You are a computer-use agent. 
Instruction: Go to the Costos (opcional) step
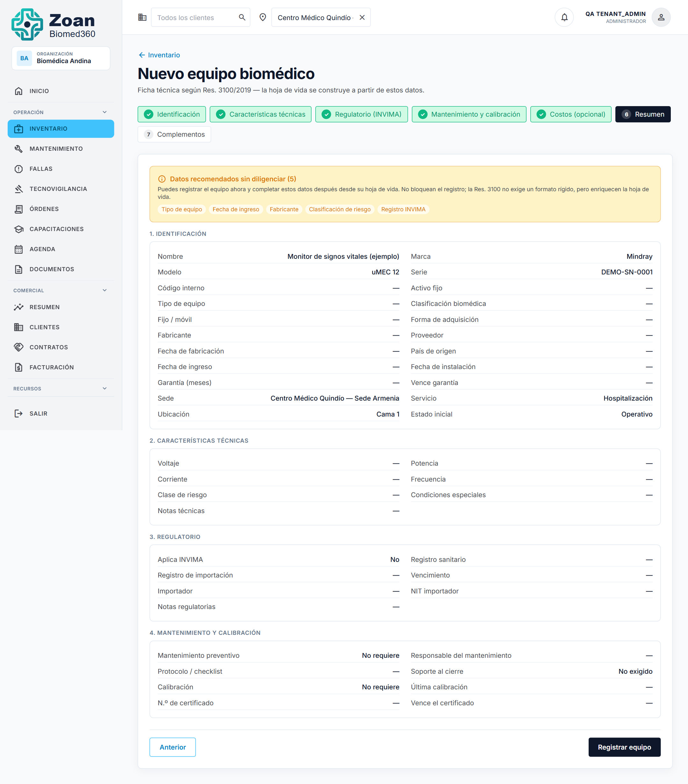click(571, 114)
